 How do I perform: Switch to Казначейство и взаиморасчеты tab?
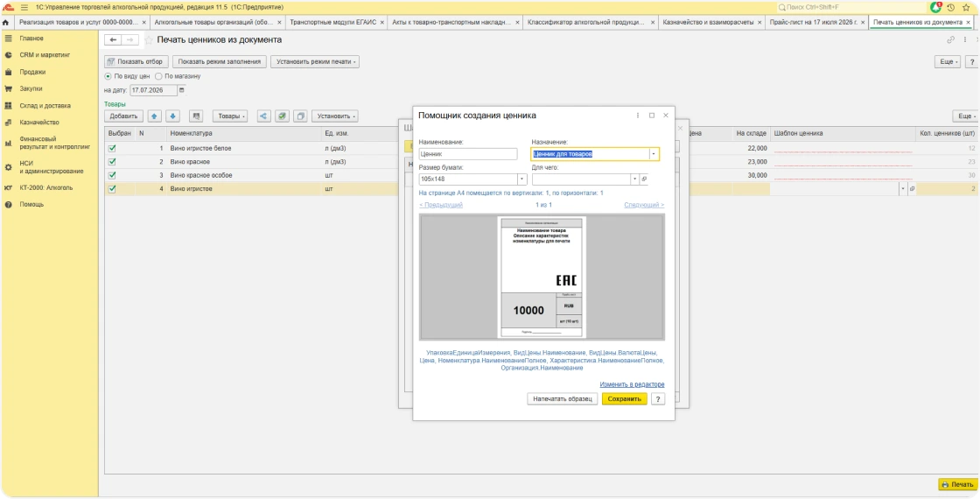pyautogui.click(x=708, y=23)
